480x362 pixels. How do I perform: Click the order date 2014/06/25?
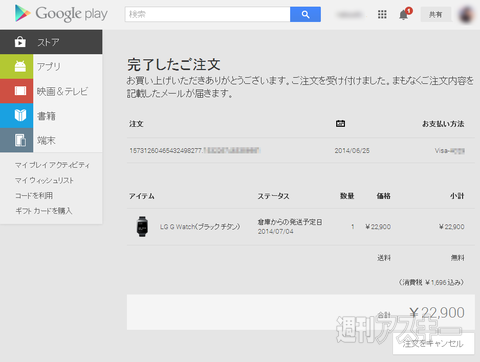(352, 151)
